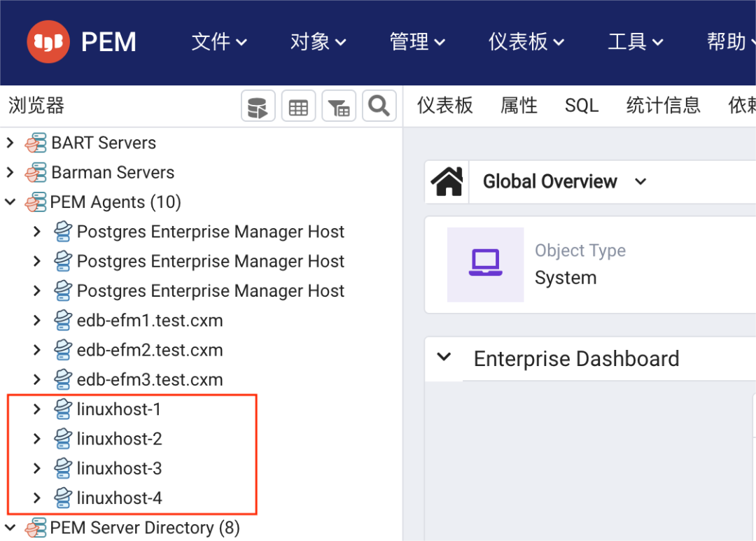Expand the linuxhost-1 agent node

coord(37,409)
